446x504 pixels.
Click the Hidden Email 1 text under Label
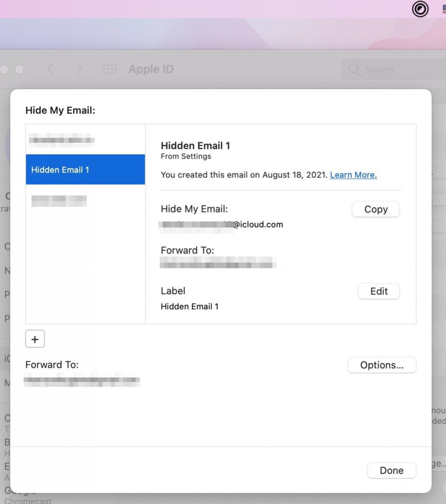point(190,306)
